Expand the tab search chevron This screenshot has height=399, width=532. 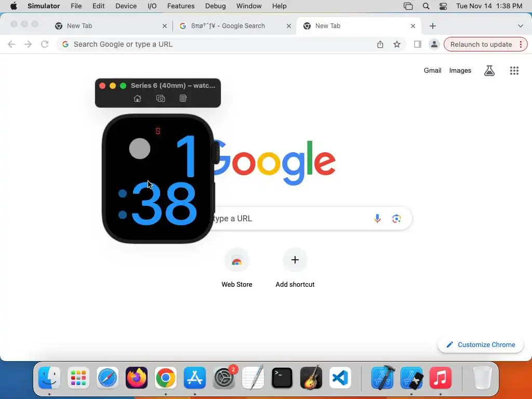coord(521,26)
